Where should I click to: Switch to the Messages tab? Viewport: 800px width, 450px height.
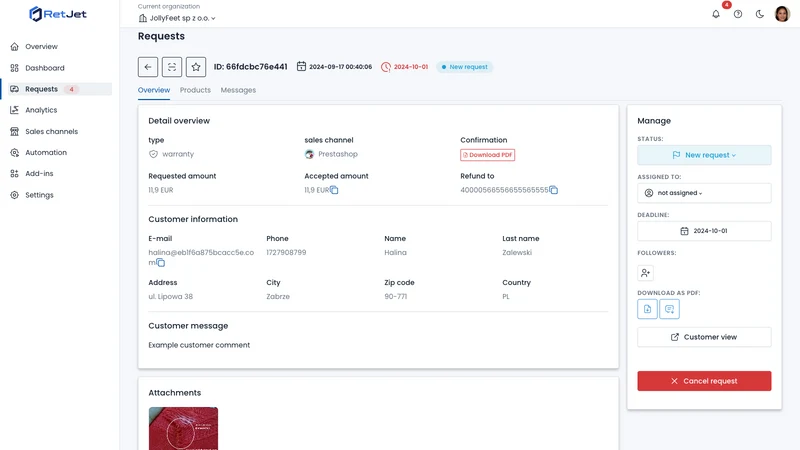tap(238, 90)
